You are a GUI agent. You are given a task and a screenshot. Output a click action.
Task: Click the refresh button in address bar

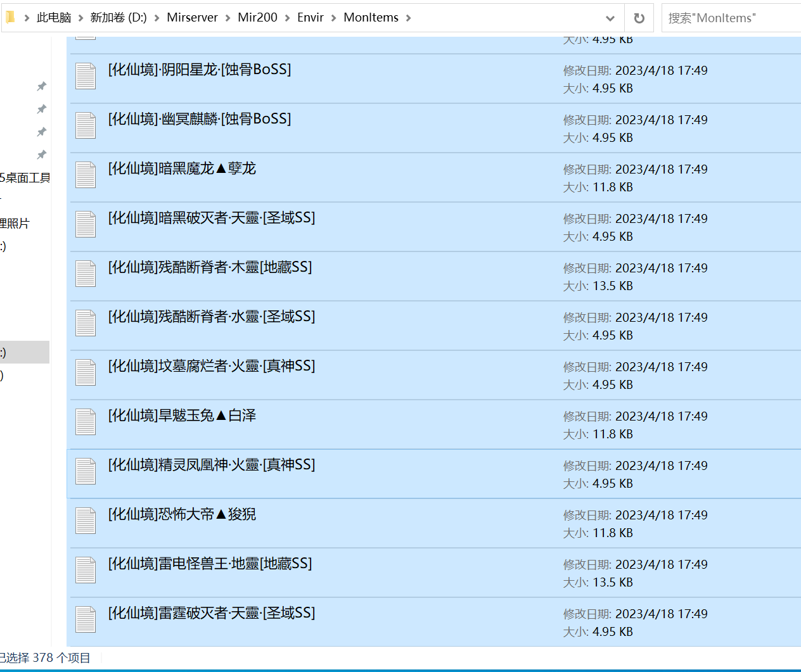(639, 18)
